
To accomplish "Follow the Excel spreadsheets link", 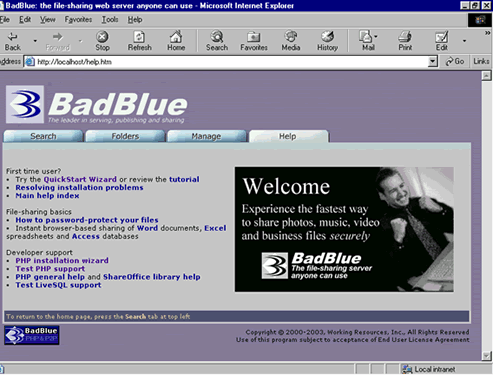I will coord(215,228).
